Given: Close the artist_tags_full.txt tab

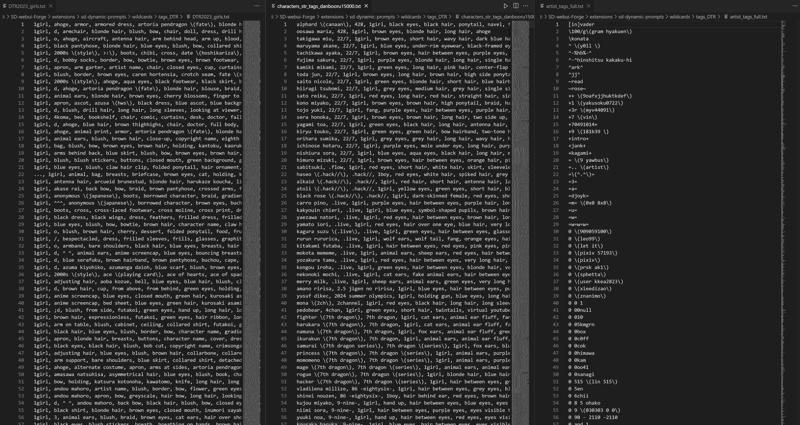Looking at the screenshot, I should (x=588, y=6).
